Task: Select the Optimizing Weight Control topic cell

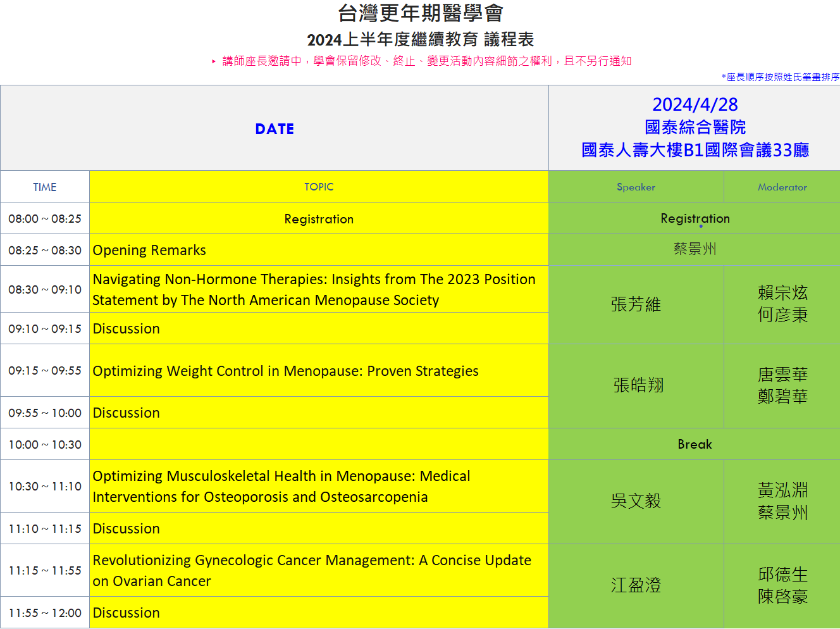Action: (x=285, y=371)
